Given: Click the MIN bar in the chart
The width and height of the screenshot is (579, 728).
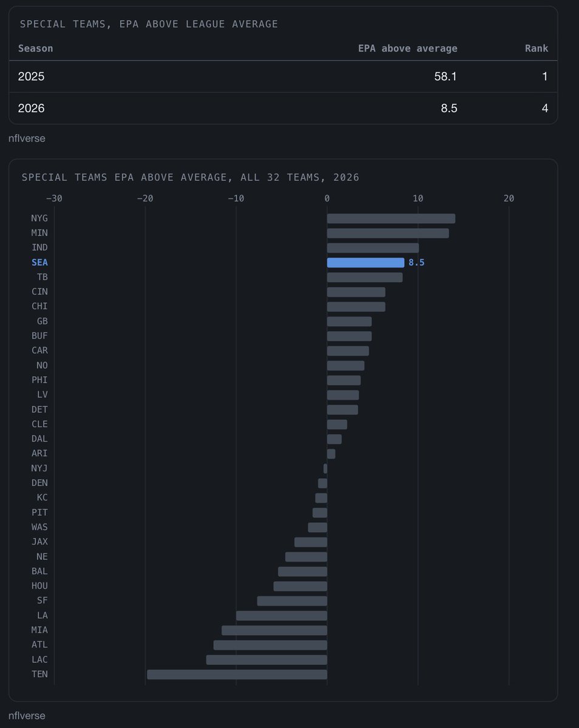Looking at the screenshot, I should tap(388, 233).
